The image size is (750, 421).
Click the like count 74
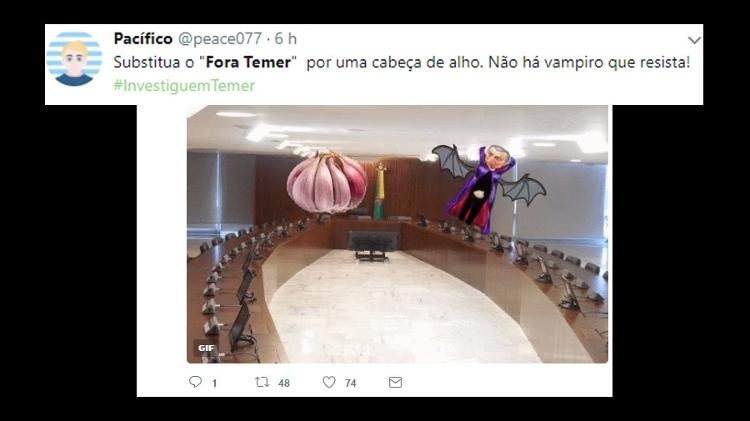[351, 383]
